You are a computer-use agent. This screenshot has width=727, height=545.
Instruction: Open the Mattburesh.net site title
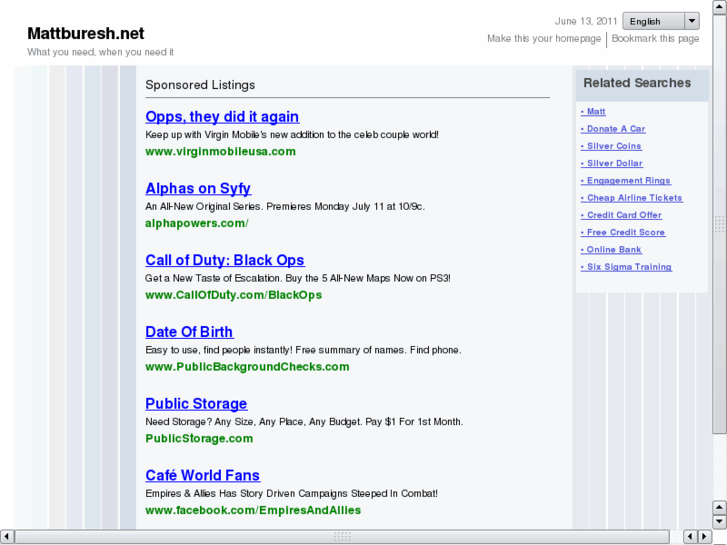point(86,33)
